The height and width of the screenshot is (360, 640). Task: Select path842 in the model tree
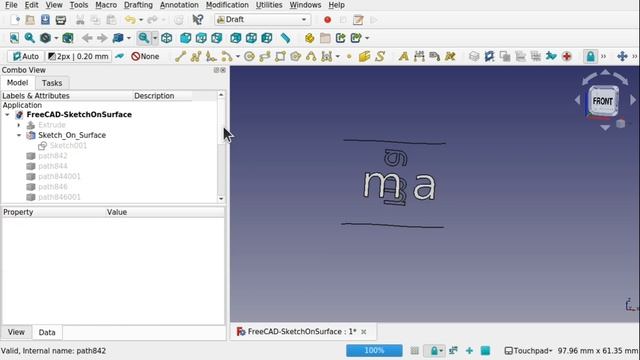click(53, 156)
